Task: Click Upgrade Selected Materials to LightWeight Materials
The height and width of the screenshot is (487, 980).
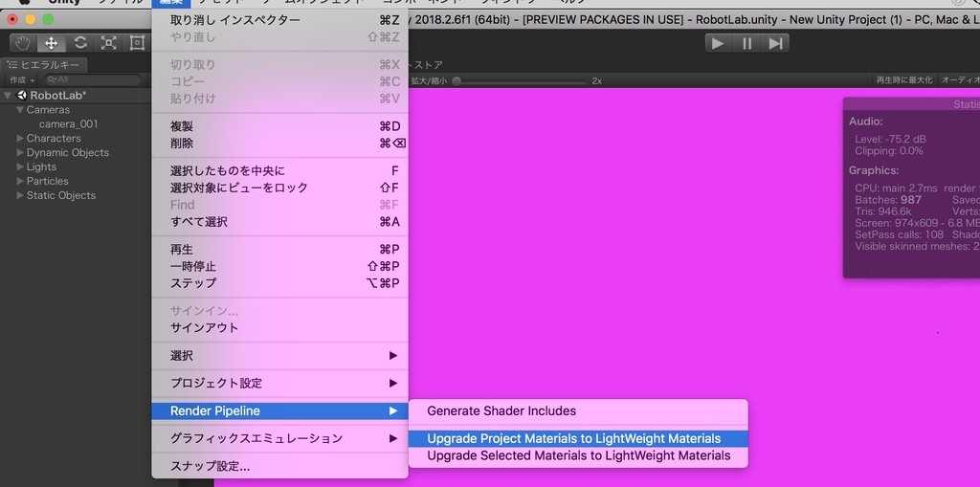Action: 578,455
